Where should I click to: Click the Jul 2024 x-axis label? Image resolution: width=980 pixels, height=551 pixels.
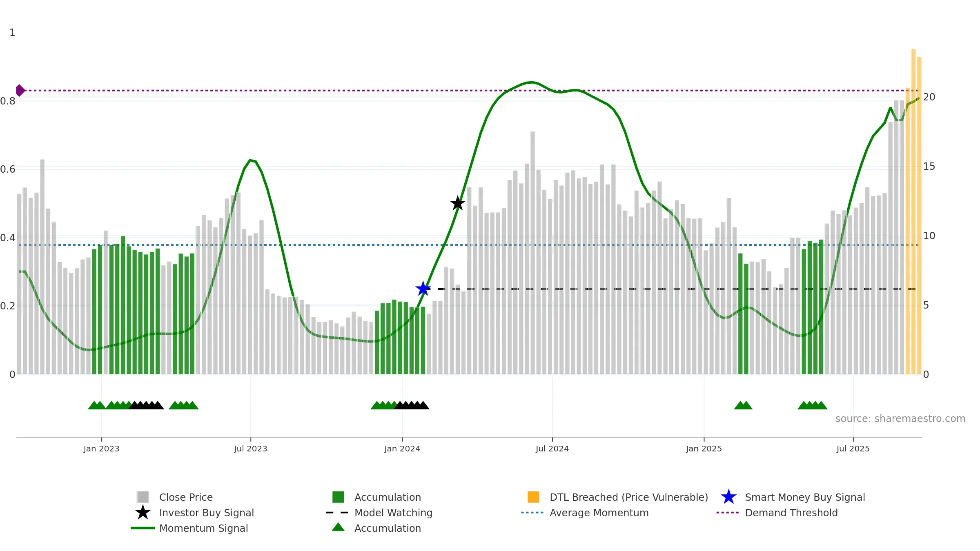[x=552, y=449]
